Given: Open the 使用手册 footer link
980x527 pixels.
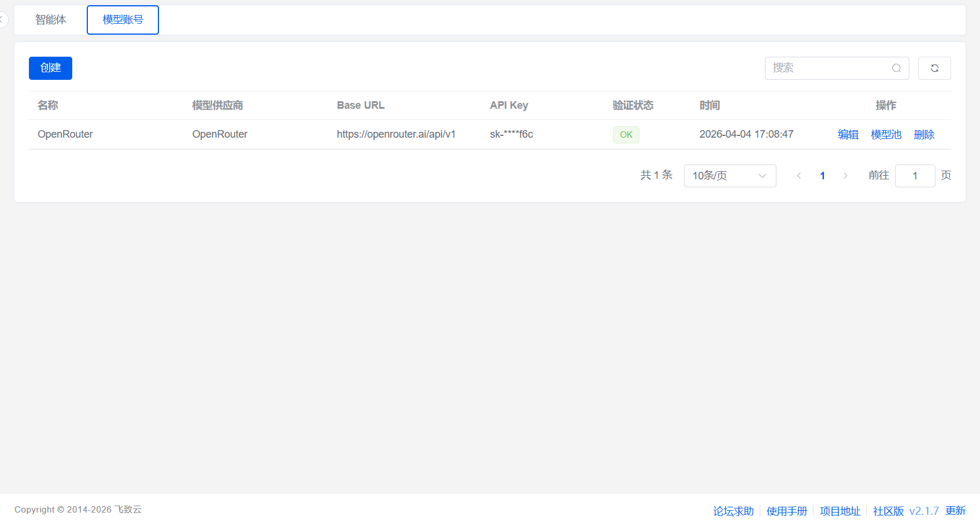Looking at the screenshot, I should coord(786,511).
